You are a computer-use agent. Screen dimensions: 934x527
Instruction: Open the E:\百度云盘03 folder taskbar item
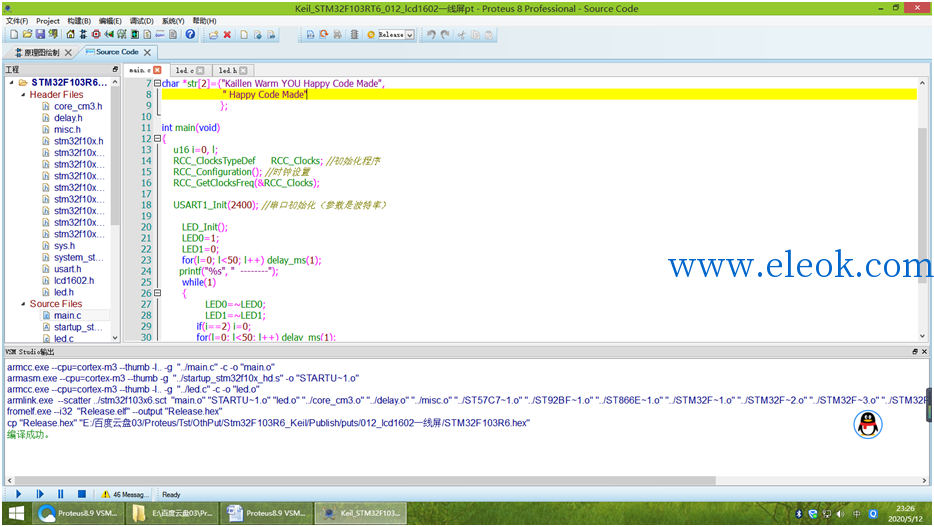coord(172,513)
